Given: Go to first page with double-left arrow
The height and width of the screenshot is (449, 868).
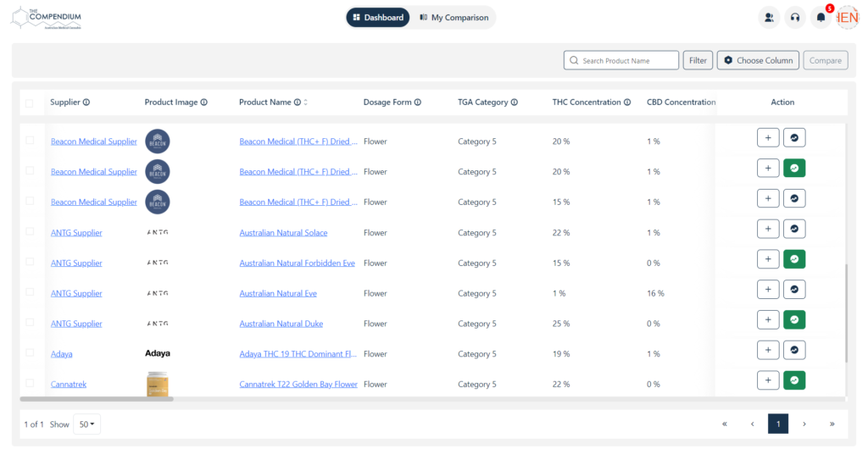Looking at the screenshot, I should (724, 424).
